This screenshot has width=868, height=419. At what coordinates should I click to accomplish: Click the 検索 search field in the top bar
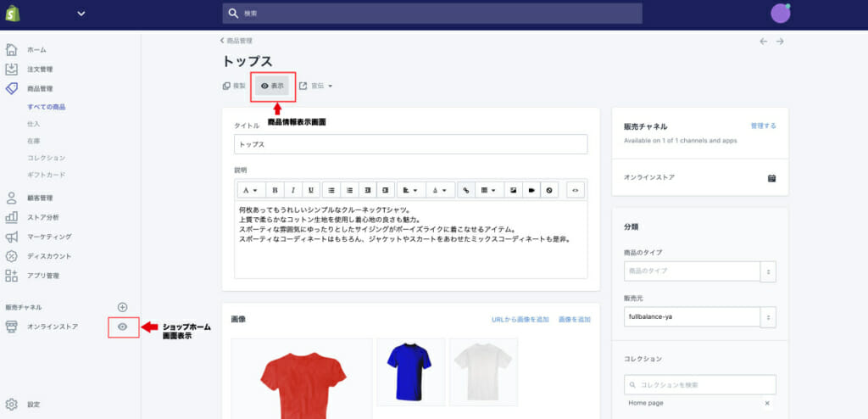click(x=432, y=14)
